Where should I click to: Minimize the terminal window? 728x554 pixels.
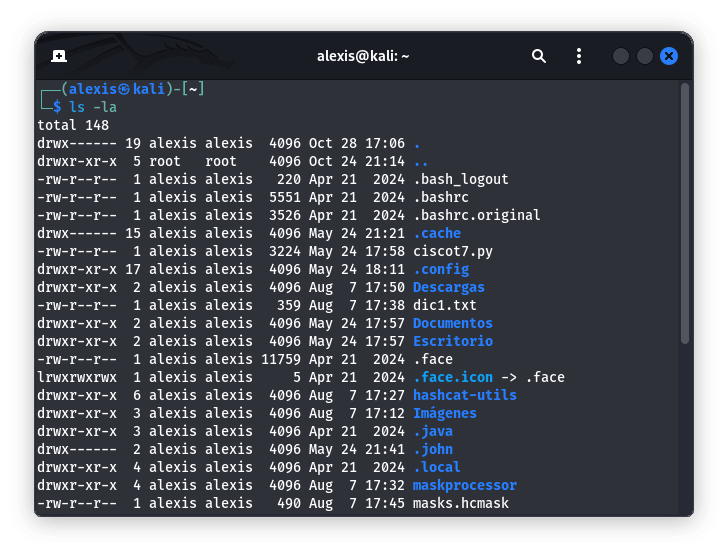click(621, 56)
